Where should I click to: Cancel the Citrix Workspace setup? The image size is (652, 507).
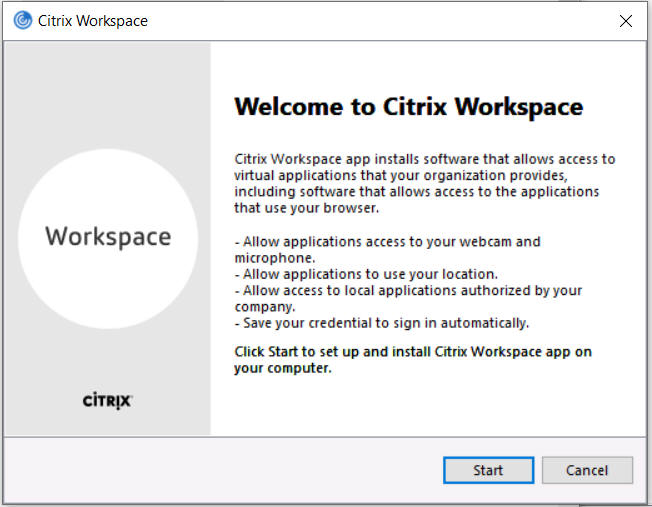coord(586,470)
